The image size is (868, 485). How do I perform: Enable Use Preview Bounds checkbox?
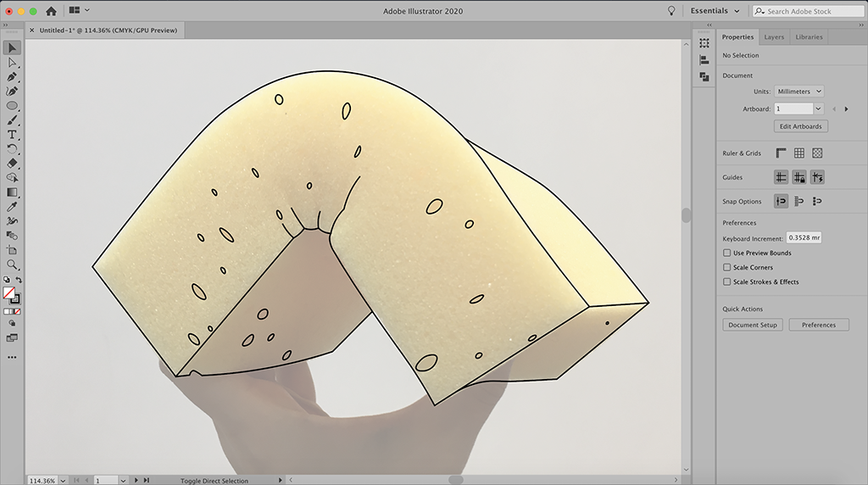click(x=727, y=253)
